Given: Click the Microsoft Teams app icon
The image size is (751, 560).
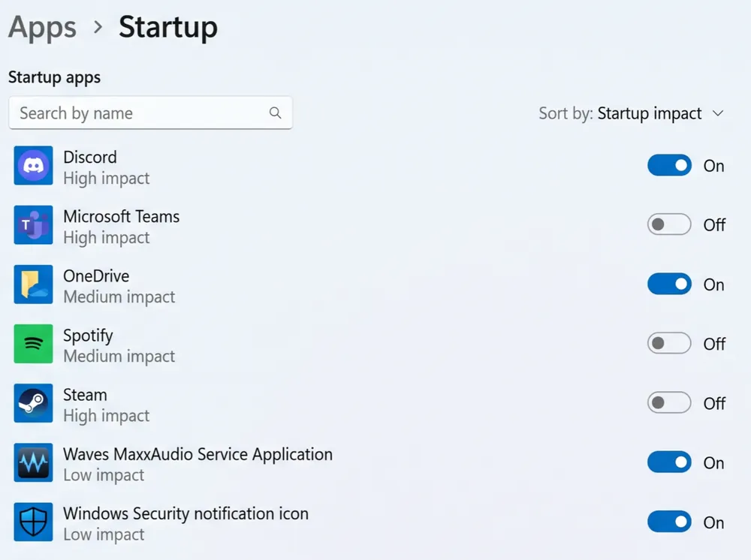Looking at the screenshot, I should [x=33, y=225].
